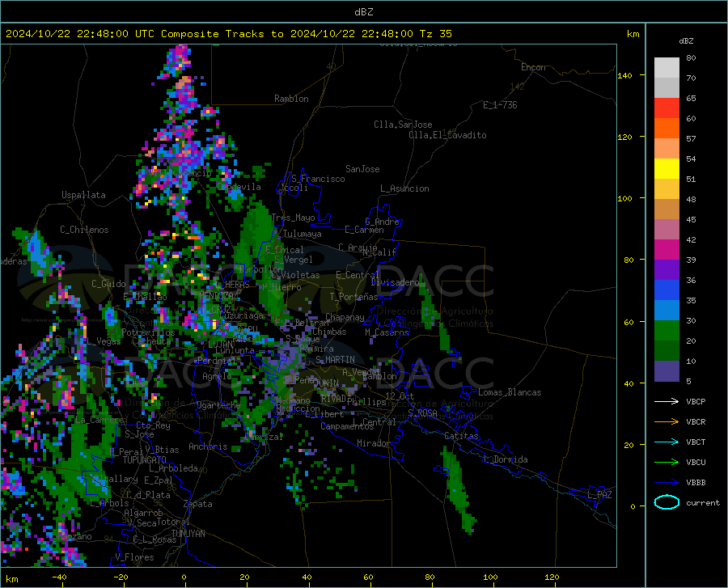728x588 pixels.
Task: Pick the red legend color band
Action: [x=667, y=108]
